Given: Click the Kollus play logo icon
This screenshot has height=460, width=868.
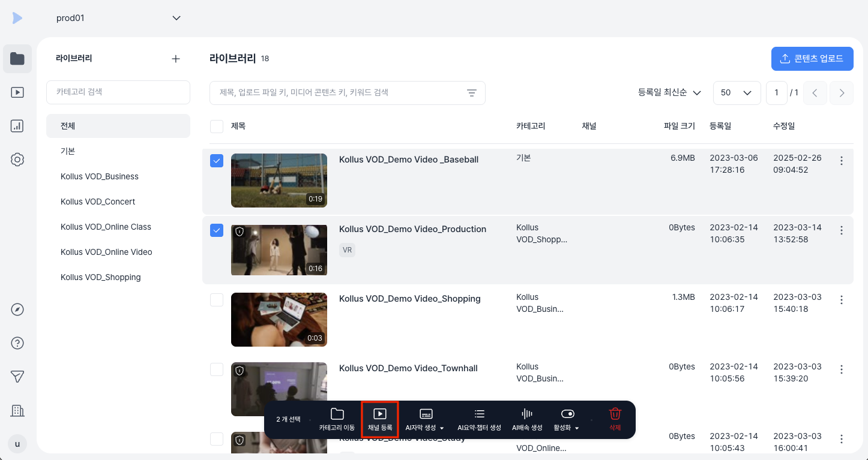Looking at the screenshot, I should (x=17, y=18).
